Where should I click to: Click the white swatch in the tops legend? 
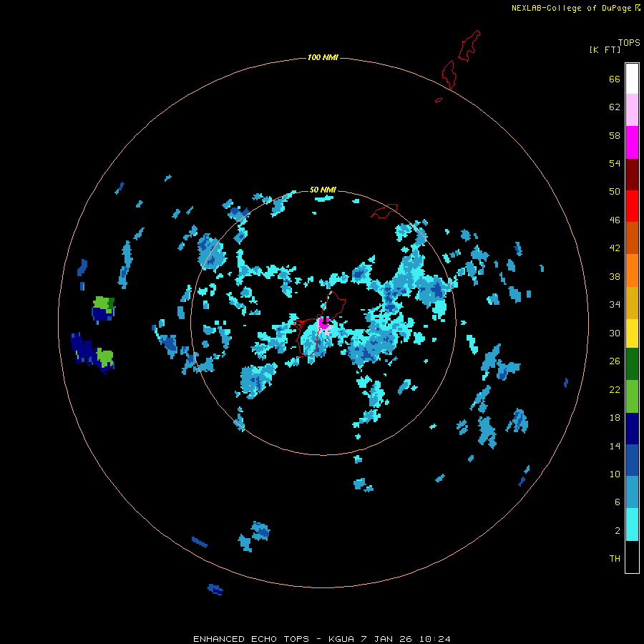[x=632, y=79]
